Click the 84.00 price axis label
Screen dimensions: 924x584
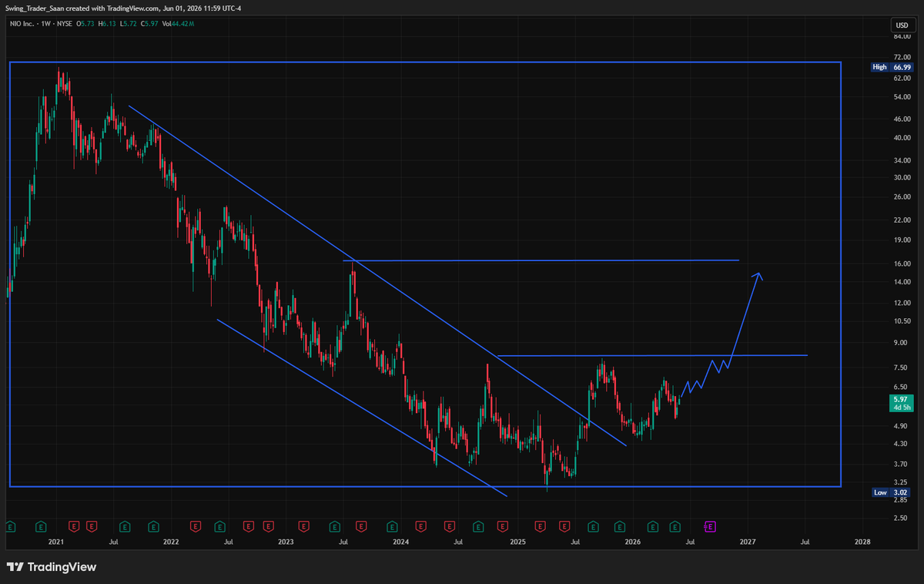tap(902, 37)
